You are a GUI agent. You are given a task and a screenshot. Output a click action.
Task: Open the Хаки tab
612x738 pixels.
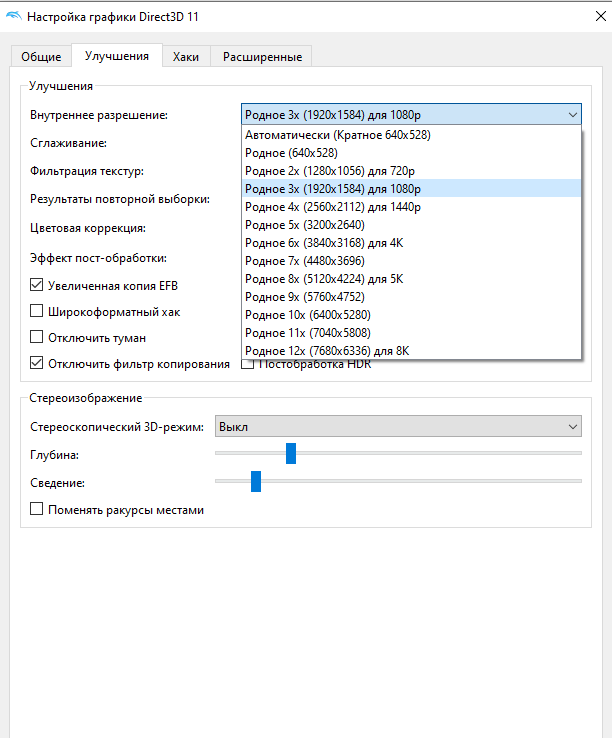click(186, 56)
